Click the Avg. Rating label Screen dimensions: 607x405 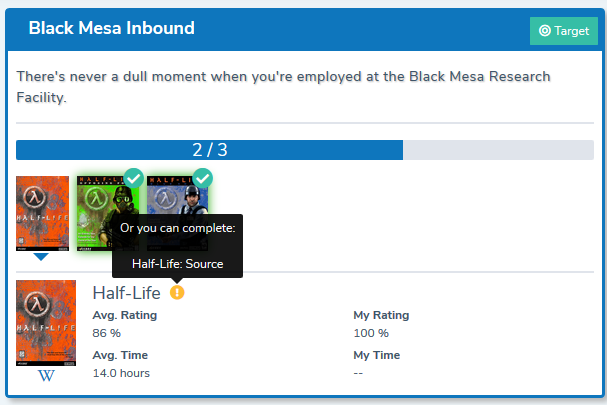point(125,315)
